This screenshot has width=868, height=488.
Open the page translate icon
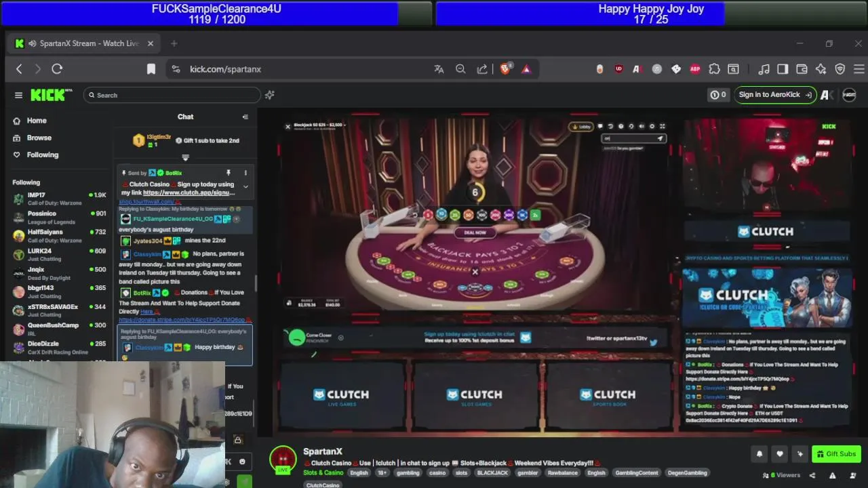pos(439,68)
